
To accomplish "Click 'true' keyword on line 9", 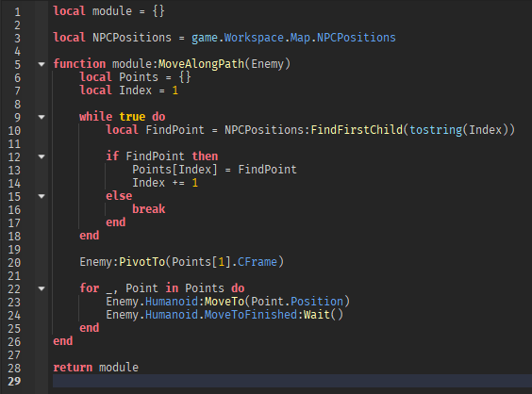I will tap(132, 117).
